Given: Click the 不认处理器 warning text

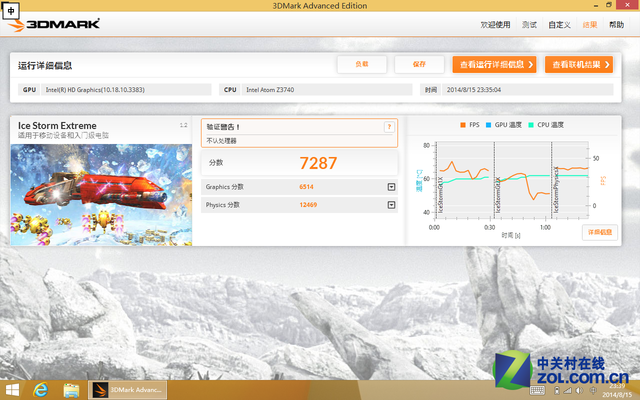Looking at the screenshot, I should (221, 141).
